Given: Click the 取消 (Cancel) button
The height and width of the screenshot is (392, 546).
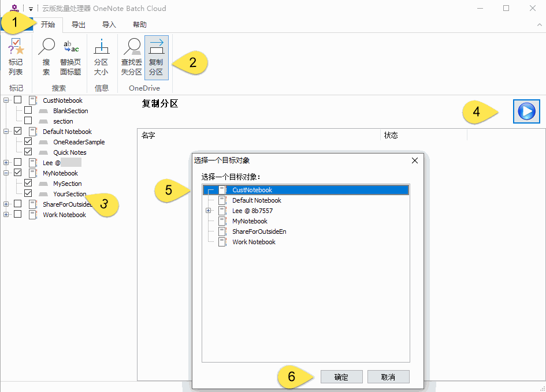Looking at the screenshot, I should (x=388, y=377).
